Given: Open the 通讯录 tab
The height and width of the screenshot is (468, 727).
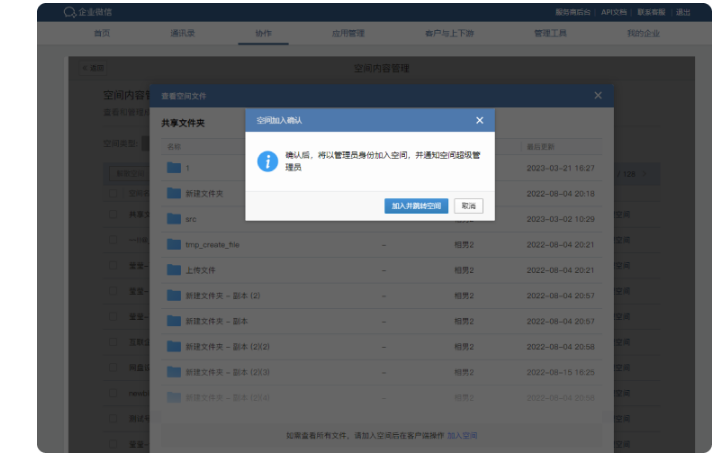Looking at the screenshot, I should (182, 33).
